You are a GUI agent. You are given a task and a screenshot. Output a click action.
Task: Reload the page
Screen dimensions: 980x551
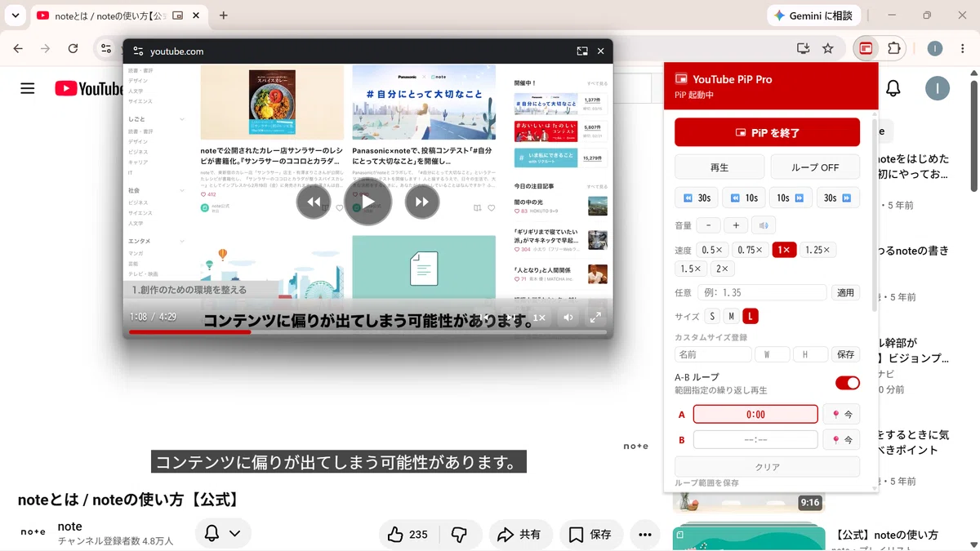[x=73, y=48]
